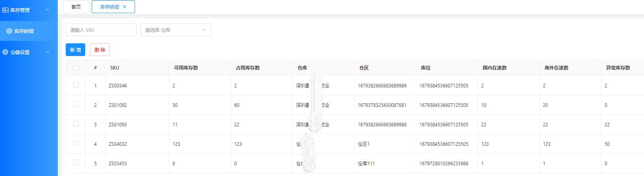The width and height of the screenshot is (644, 176).
Task: Click the 仓区 value 1679378325430087681
Action: [x=382, y=105]
